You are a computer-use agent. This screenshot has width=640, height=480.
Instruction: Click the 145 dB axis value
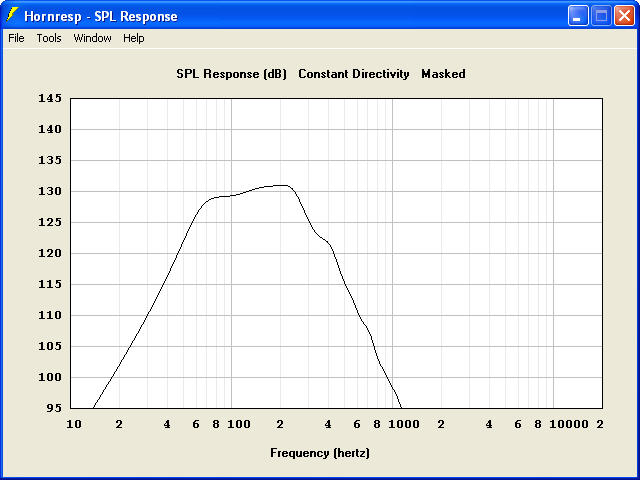pos(50,98)
